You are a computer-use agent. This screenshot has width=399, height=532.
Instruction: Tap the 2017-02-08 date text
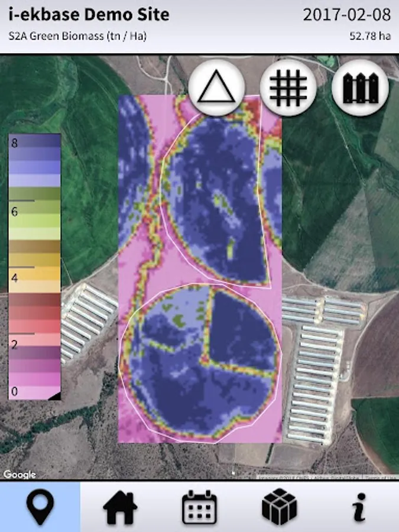347,15
